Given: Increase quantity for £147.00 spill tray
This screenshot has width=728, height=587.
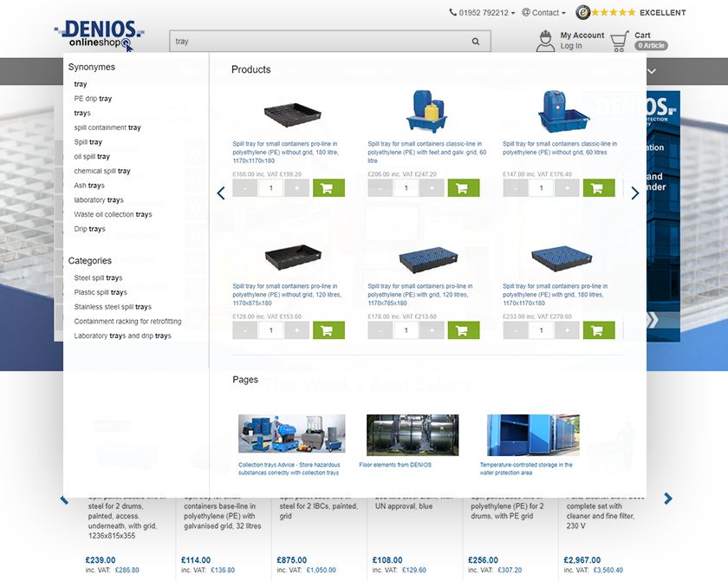Looking at the screenshot, I should 567,188.
